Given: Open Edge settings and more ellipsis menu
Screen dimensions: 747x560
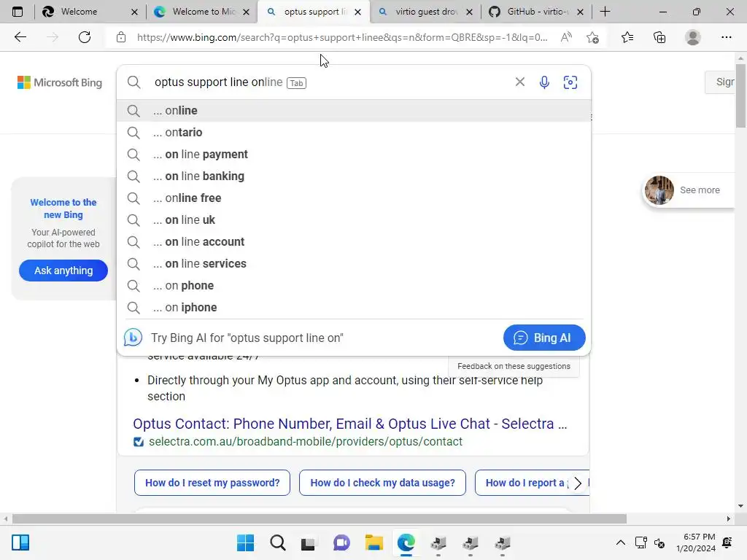Looking at the screenshot, I should 726,37.
